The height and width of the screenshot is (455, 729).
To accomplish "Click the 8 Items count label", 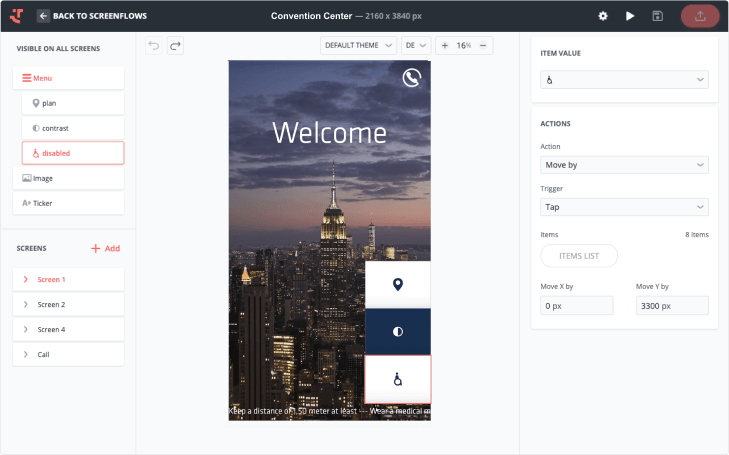I will point(696,234).
